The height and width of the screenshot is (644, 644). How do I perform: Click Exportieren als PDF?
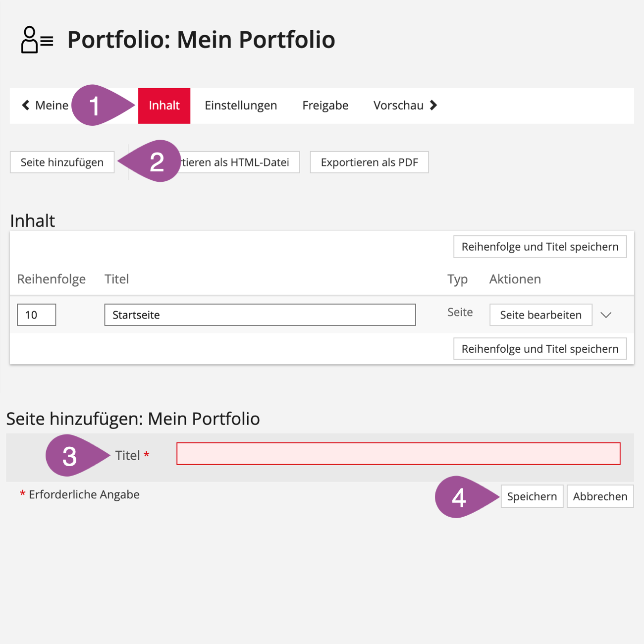369,162
